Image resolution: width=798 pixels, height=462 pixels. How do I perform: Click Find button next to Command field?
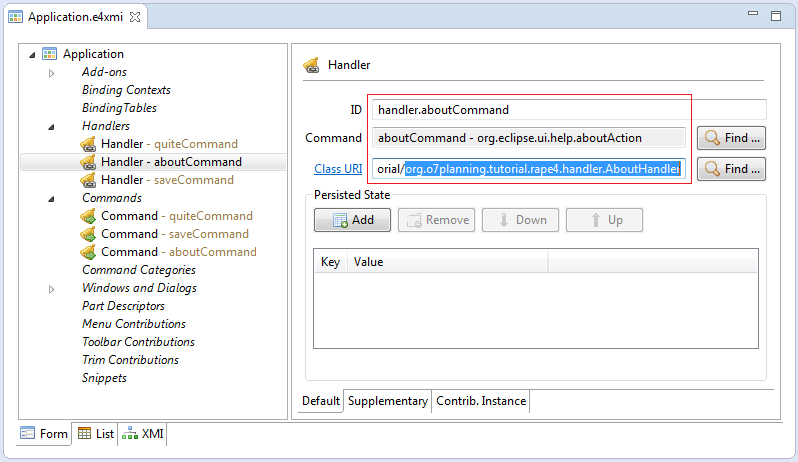731,138
